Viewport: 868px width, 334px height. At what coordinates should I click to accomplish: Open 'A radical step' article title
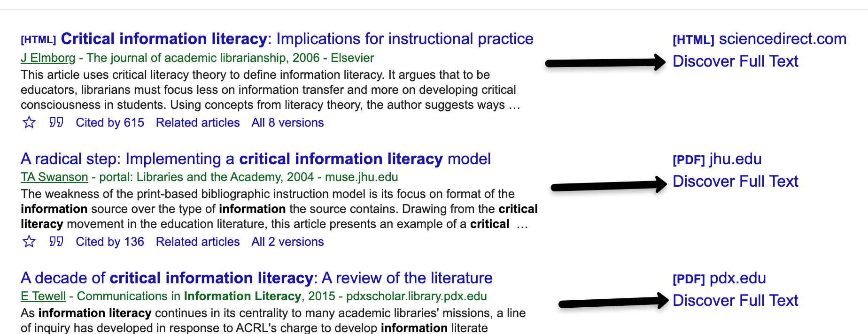[x=256, y=159]
